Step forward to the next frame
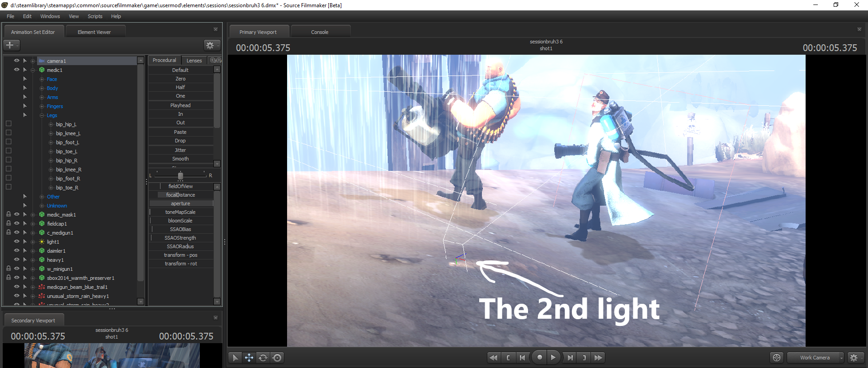 pos(570,358)
